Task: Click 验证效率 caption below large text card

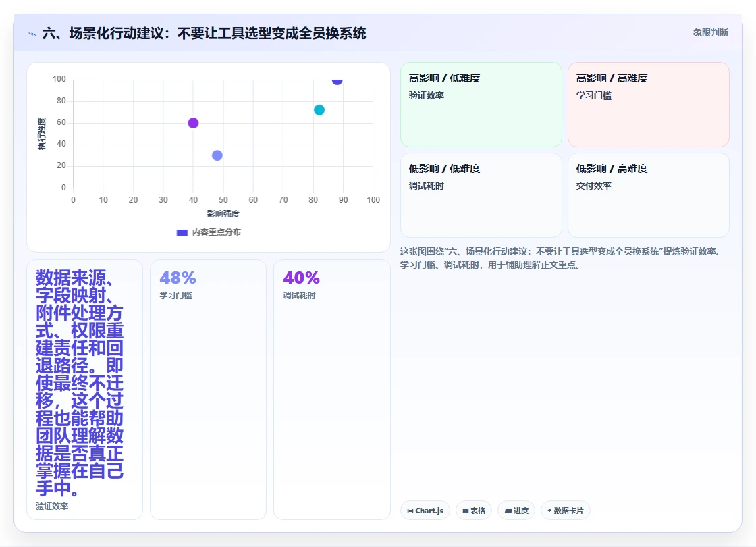Action: 52,506
